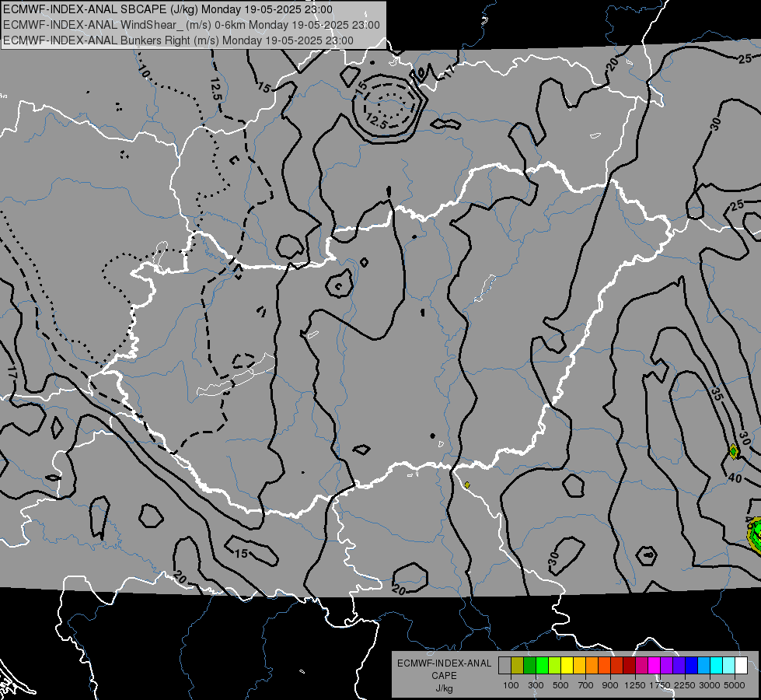Click the Bunkers Right header line
The image size is (761, 700).
[x=178, y=40]
